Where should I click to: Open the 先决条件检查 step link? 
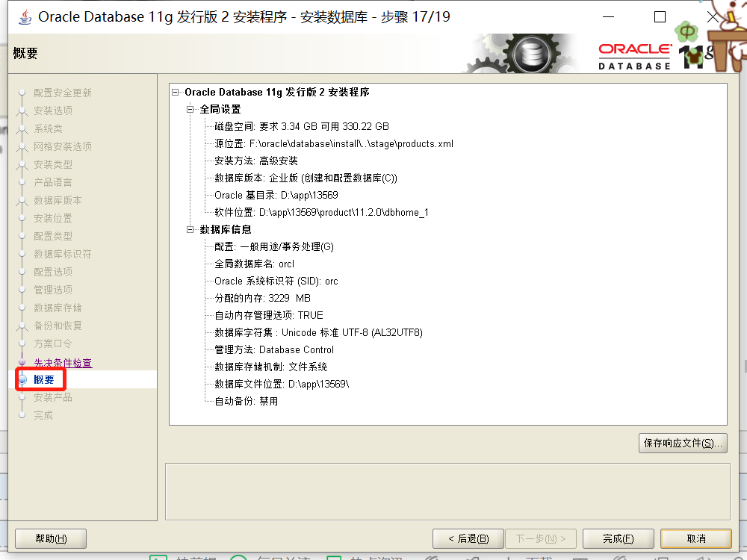click(63, 363)
